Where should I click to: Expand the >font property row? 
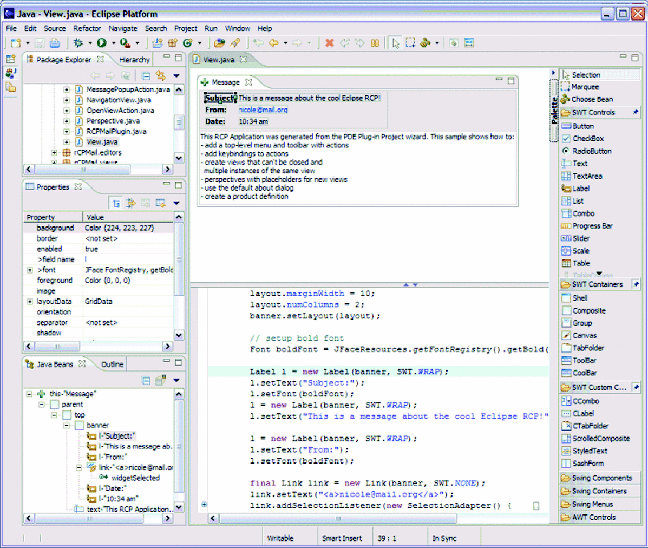(x=29, y=271)
